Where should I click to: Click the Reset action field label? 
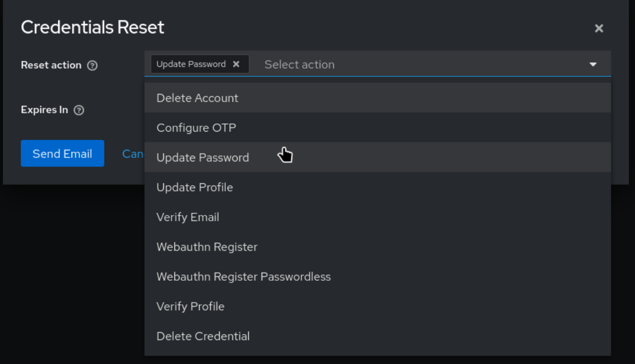pyautogui.click(x=51, y=65)
